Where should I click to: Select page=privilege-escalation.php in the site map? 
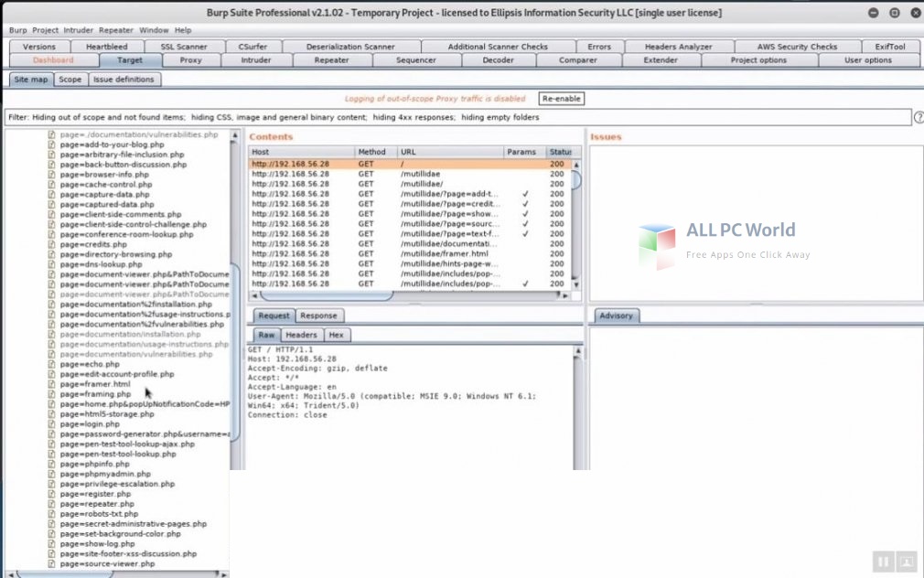tap(117, 485)
